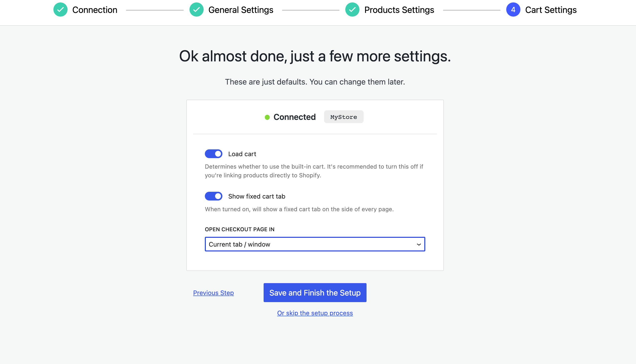Click the Show fixed cart tab label

(257, 197)
